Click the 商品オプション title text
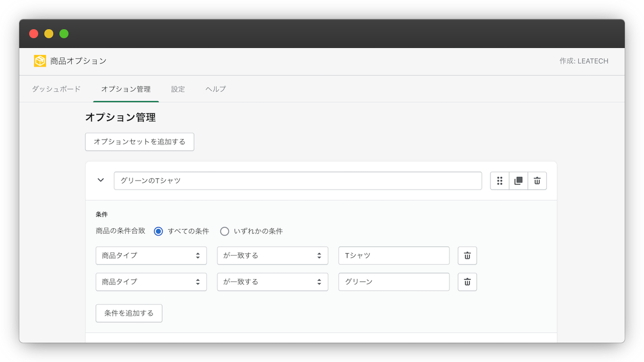 78,61
